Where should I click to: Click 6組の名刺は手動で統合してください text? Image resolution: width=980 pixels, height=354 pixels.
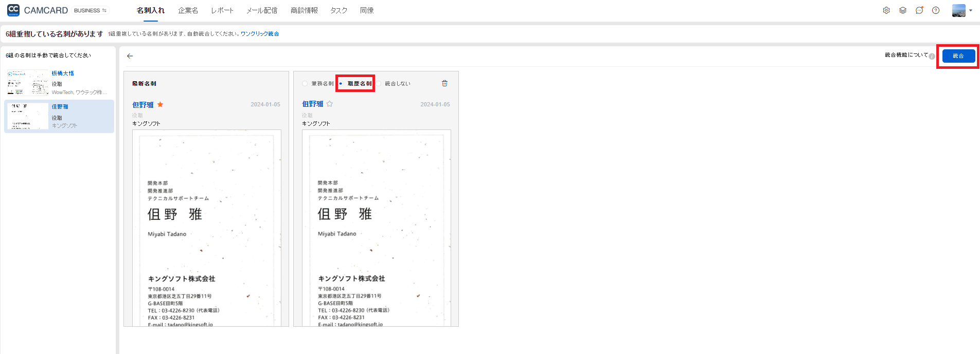[48, 55]
